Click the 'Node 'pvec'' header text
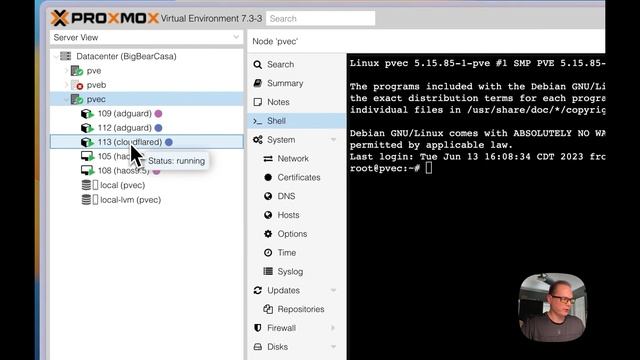 tap(275, 41)
